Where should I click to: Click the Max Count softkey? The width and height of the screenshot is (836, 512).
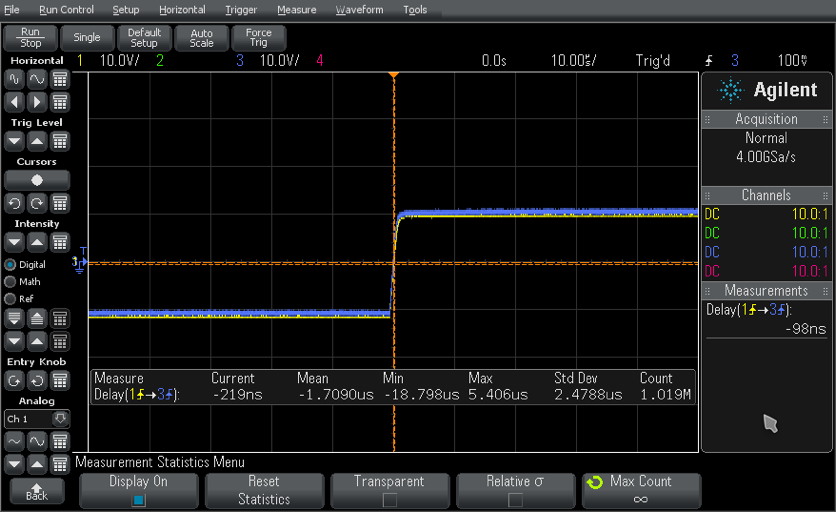pyautogui.click(x=641, y=491)
